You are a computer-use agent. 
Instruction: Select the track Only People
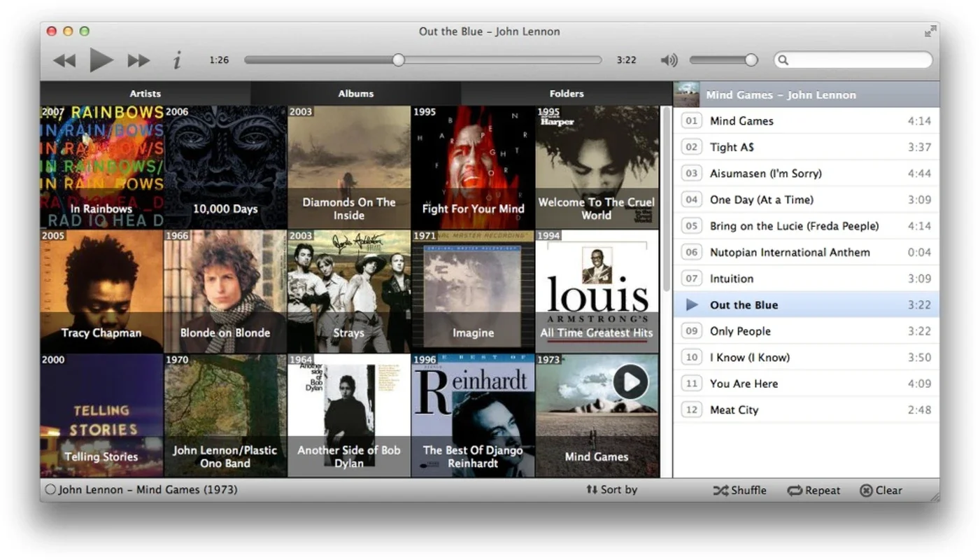pos(807,331)
